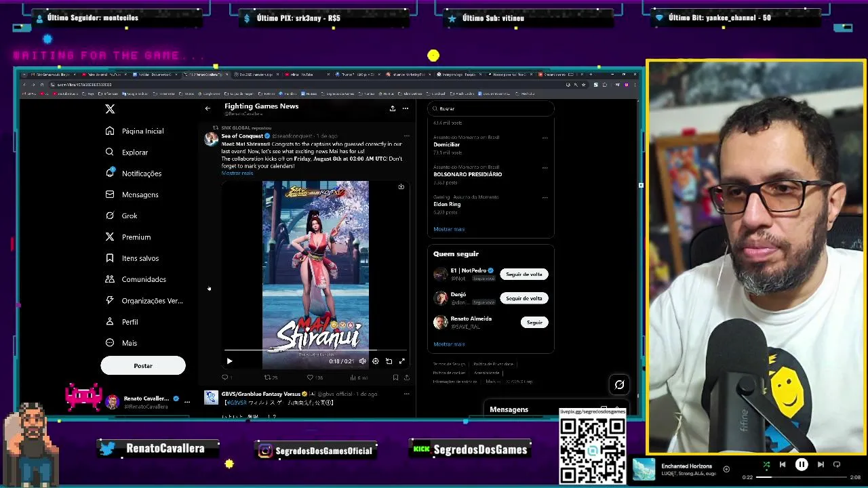The image size is (868, 488).
Task: Open Notificações in the sidebar
Action: point(134,174)
